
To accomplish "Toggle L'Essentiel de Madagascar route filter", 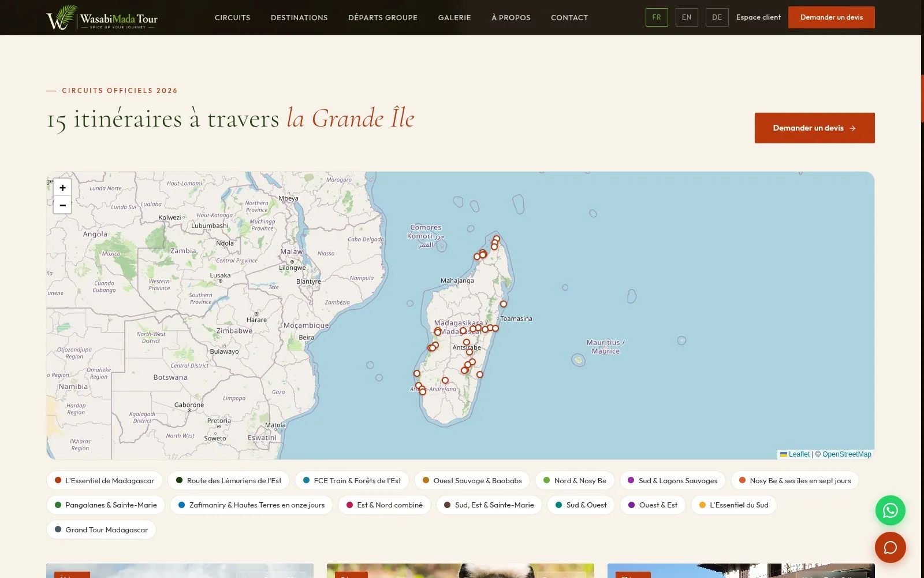I will point(105,480).
